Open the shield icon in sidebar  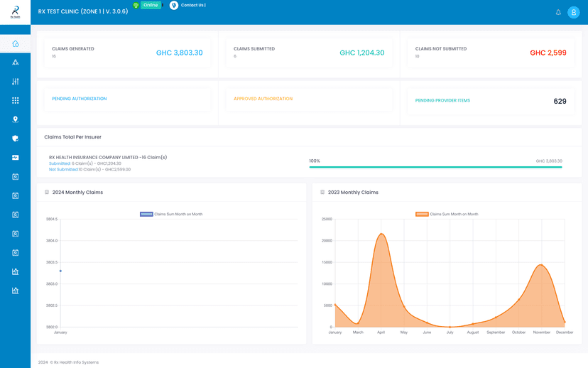click(x=16, y=139)
